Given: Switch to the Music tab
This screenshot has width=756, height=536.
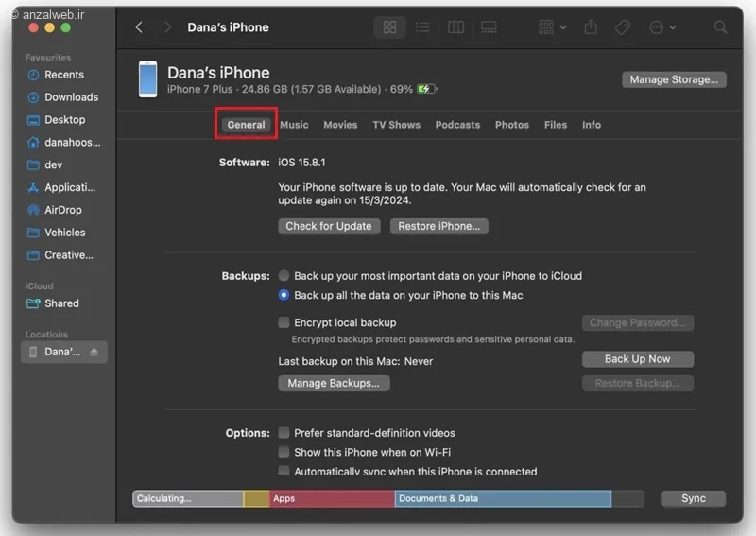Looking at the screenshot, I should tap(294, 125).
